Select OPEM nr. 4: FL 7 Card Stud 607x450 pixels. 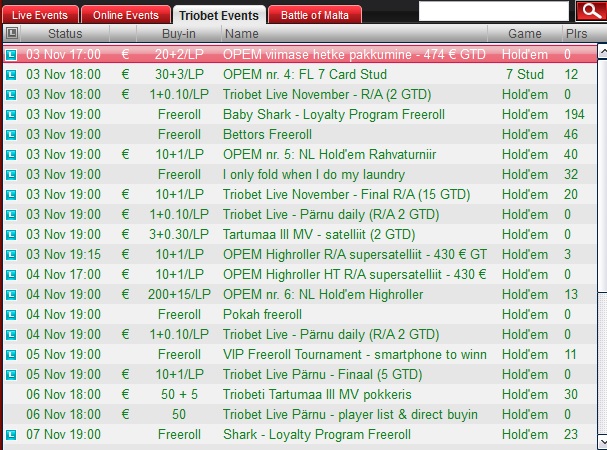point(305,74)
